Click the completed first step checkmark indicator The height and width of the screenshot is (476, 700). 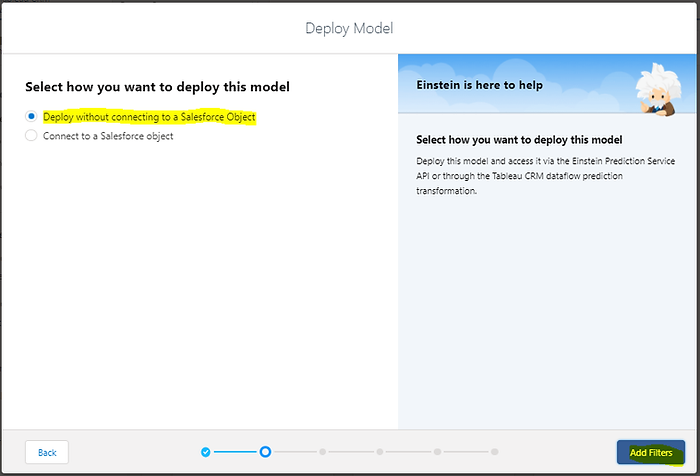pos(205,452)
